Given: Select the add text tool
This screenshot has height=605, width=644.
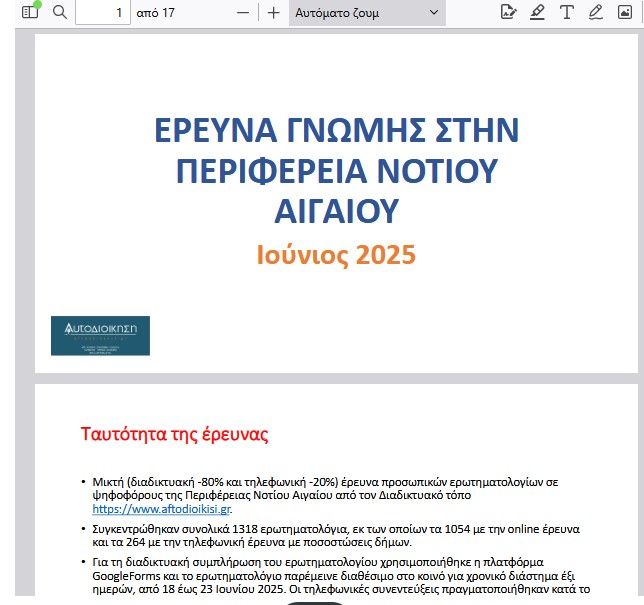Looking at the screenshot, I should click(x=567, y=12).
